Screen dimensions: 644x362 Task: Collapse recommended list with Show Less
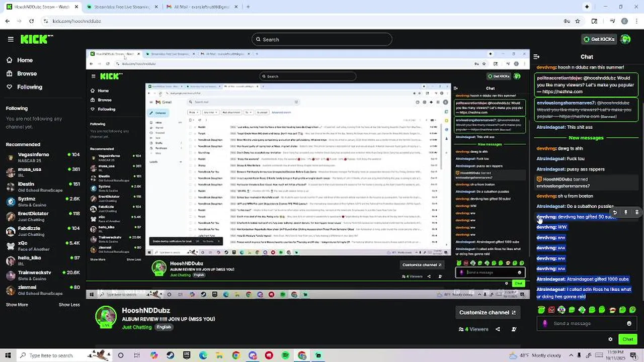click(x=69, y=305)
